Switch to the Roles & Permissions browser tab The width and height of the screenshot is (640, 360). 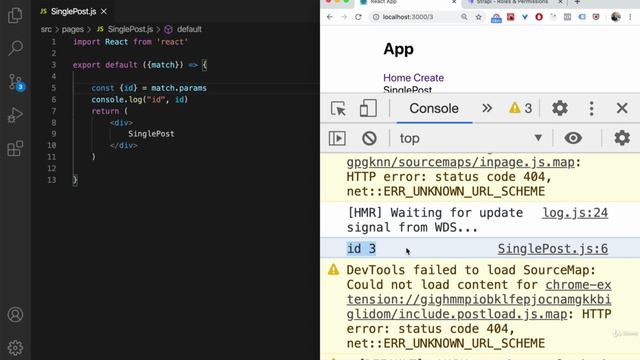point(512,2)
